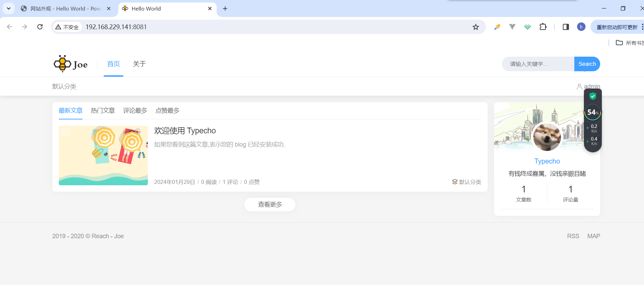Open the tab search dropdown arrow

(x=8, y=8)
